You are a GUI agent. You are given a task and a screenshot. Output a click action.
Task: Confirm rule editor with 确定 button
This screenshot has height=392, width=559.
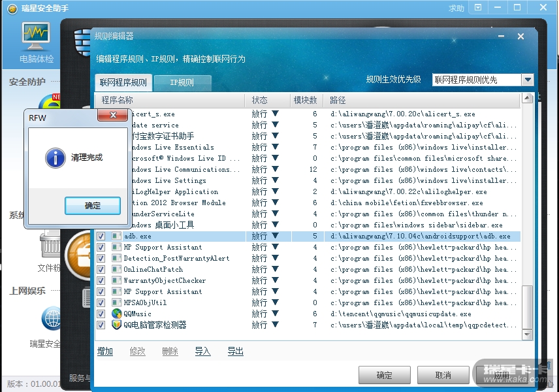pos(384,375)
